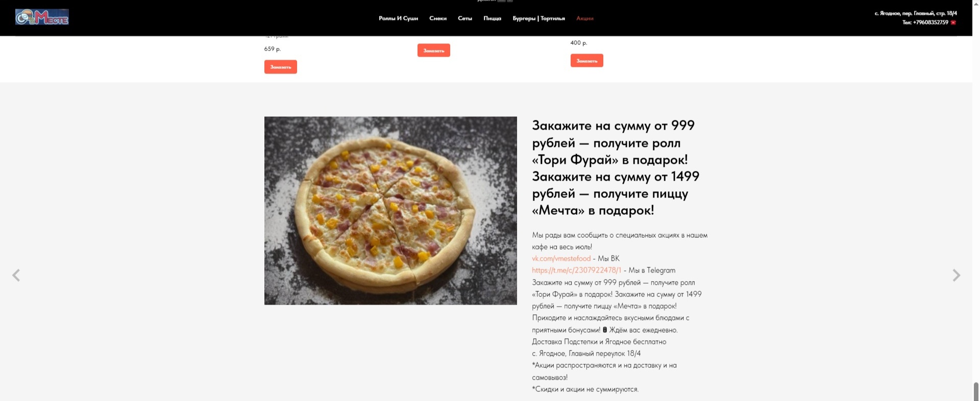Select Сеты in the navigation bar
980x401 pixels.
(464, 18)
